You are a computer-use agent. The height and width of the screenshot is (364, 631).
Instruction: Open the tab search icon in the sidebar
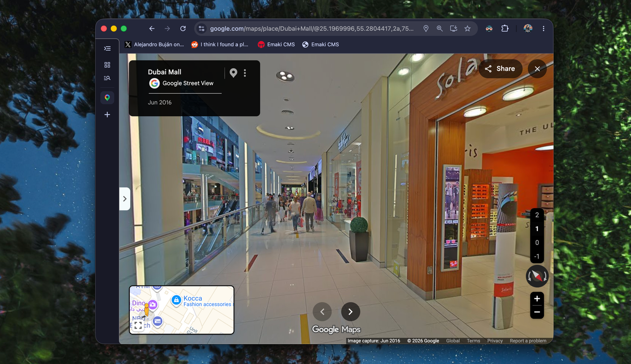107,78
